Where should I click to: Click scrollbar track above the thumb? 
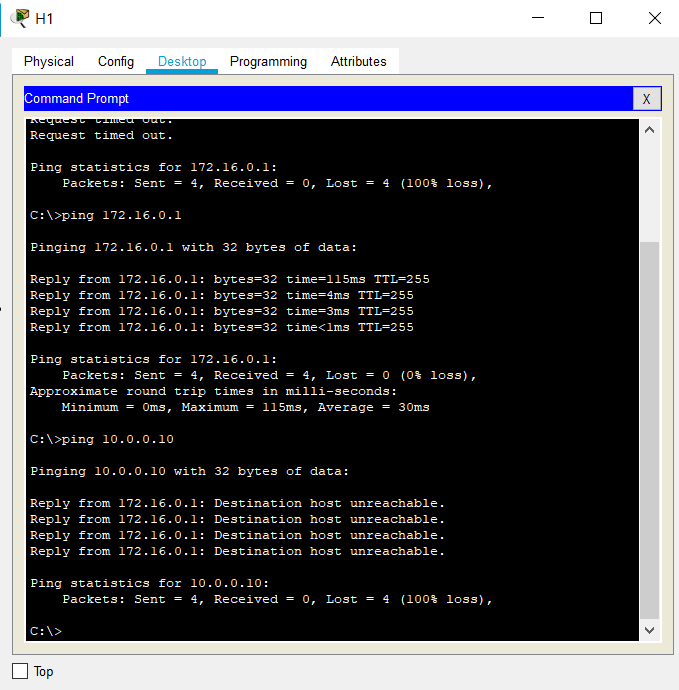click(649, 190)
